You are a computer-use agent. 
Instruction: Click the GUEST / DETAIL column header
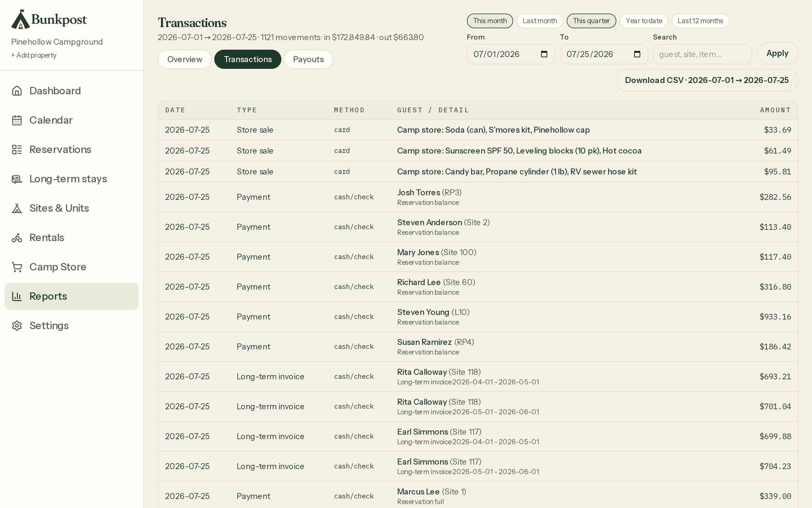pos(433,110)
